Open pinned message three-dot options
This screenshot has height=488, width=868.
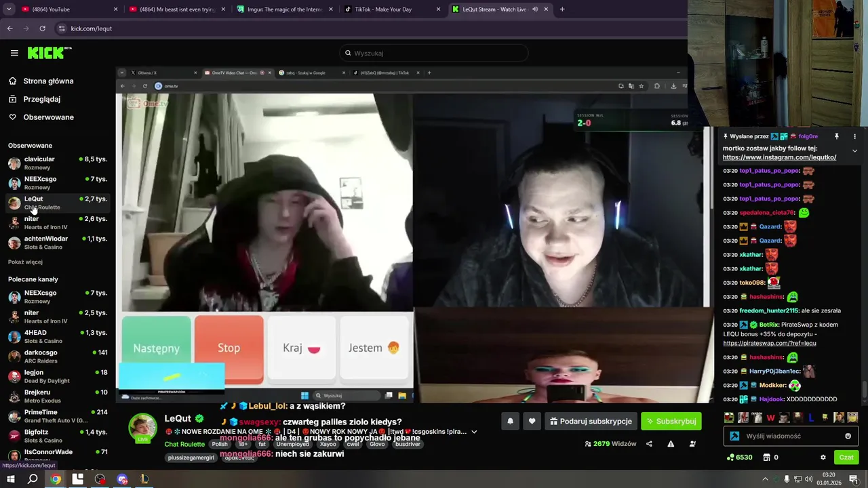pos(854,136)
